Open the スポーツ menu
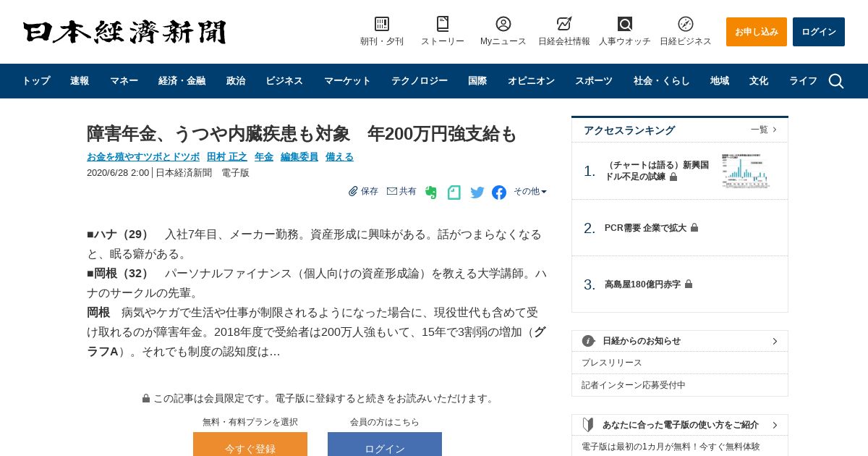Screen dimensions: 868x456 594,81
